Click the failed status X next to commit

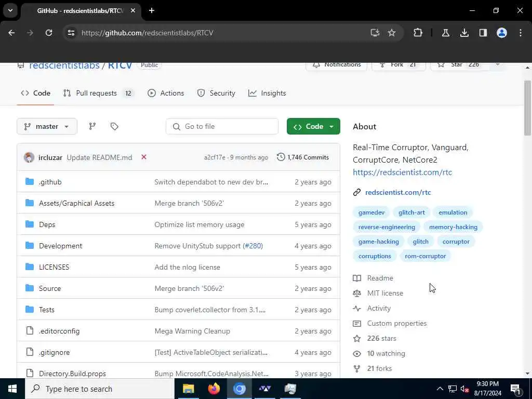(x=144, y=157)
